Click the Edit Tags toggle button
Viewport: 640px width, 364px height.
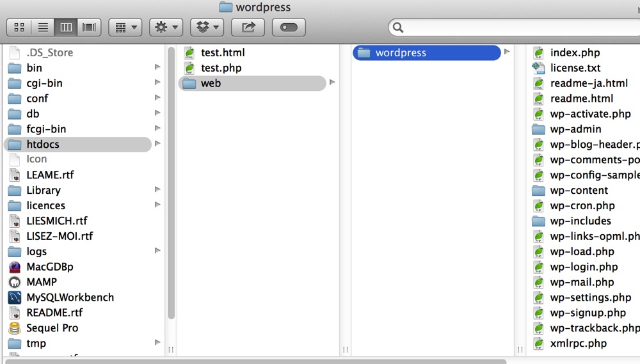289,27
